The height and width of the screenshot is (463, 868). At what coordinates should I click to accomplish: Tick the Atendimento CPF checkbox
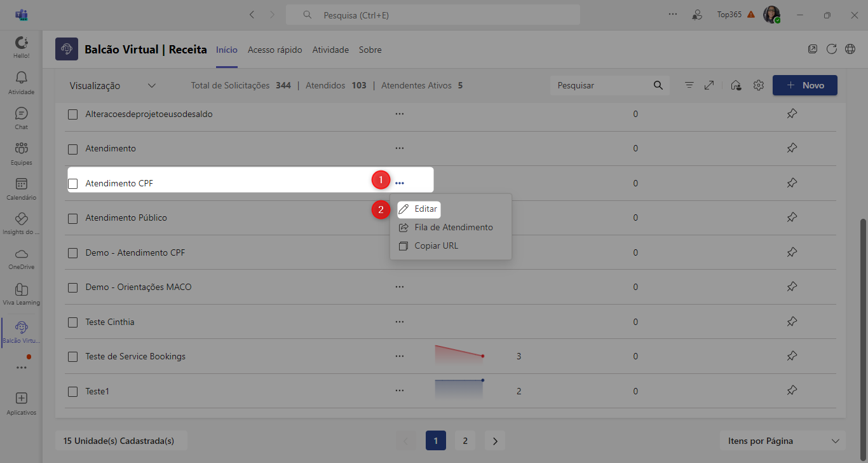73,184
